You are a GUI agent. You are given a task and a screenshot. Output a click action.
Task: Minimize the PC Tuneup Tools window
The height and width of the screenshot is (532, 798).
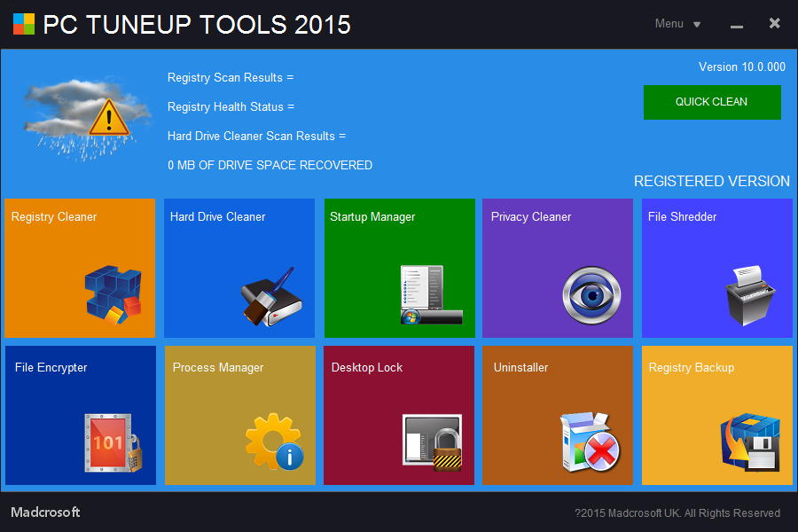(x=737, y=26)
